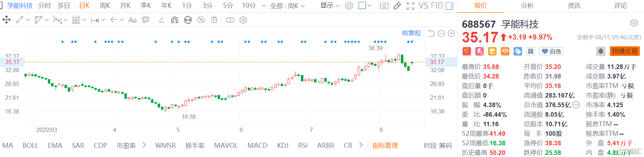The height and width of the screenshot is (157, 644).
Task: Delete drawings with the trash icon
Action: 214,20
